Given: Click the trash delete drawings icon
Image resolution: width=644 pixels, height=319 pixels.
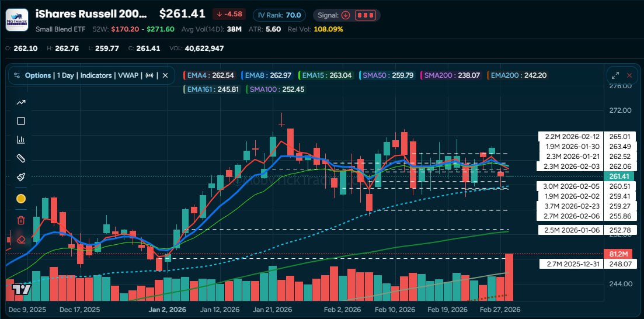Looking at the screenshot, I should pyautogui.click(x=21, y=220).
